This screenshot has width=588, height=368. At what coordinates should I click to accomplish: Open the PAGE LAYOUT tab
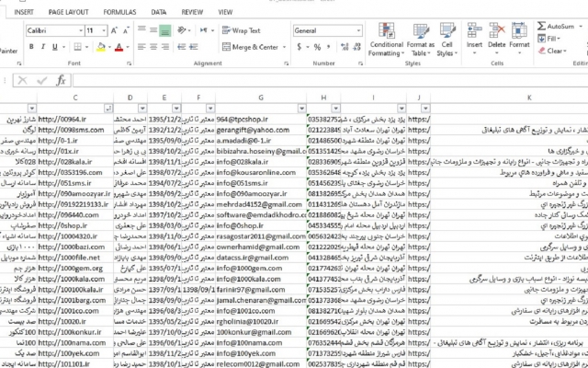click(68, 12)
